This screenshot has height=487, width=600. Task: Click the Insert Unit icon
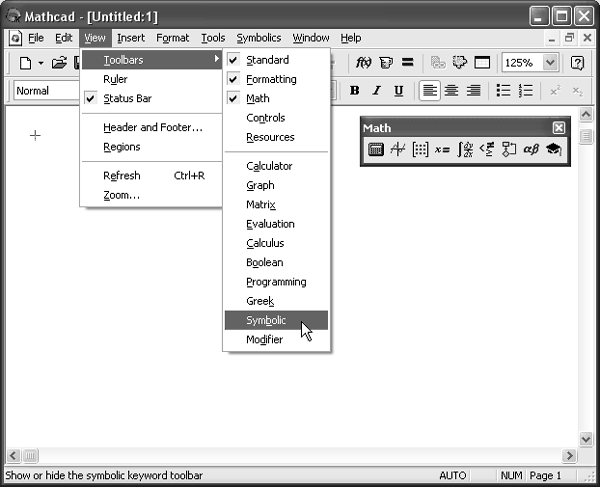(x=385, y=62)
